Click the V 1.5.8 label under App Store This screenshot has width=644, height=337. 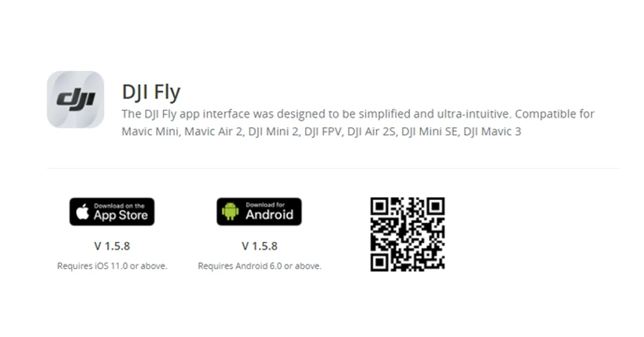pyautogui.click(x=112, y=246)
